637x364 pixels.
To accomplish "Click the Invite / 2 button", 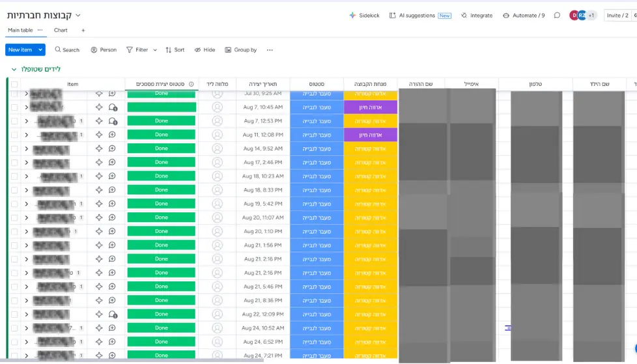I will pos(617,16).
